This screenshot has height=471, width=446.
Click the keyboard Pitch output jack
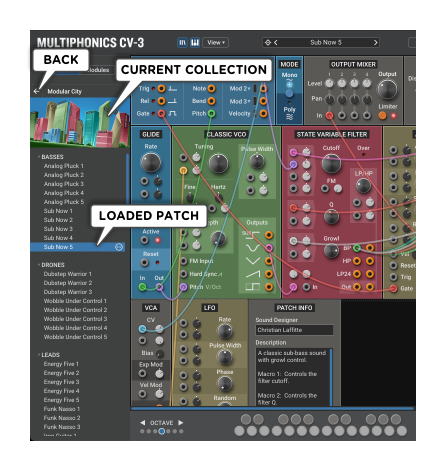click(x=211, y=114)
